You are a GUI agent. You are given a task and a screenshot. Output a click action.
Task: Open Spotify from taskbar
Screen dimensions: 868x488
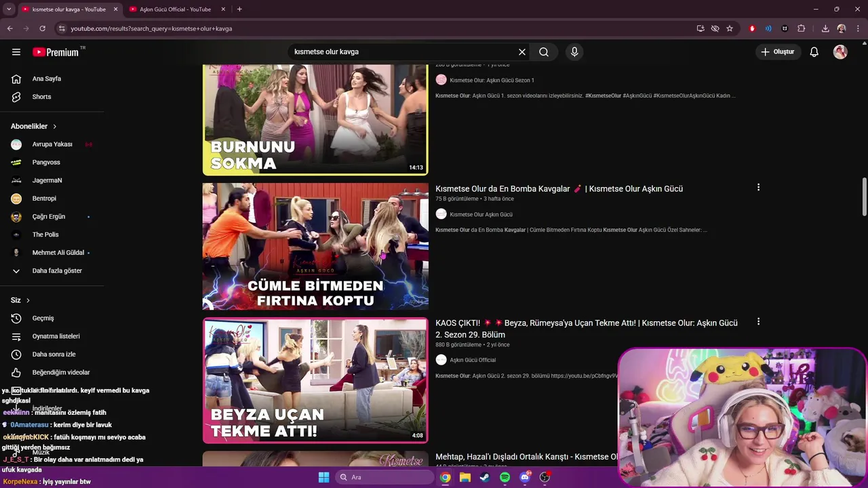tap(505, 477)
